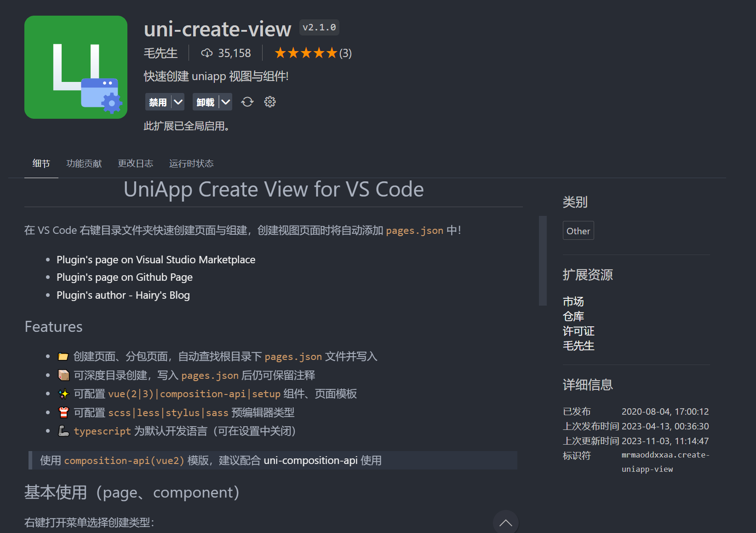Viewport: 756px width, 533px height.
Task: Click the identifier mrmaoddxxaa.create-uniapp-view
Action: point(665,462)
